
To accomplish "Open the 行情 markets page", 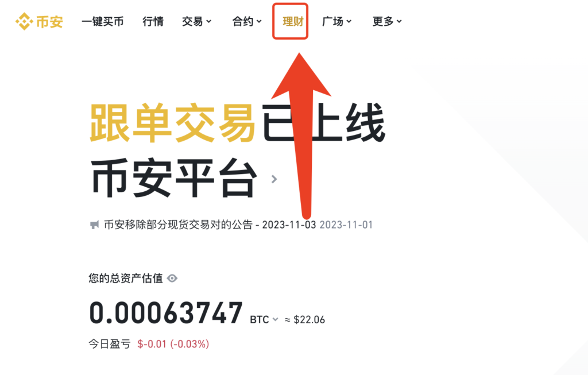I will pos(153,21).
